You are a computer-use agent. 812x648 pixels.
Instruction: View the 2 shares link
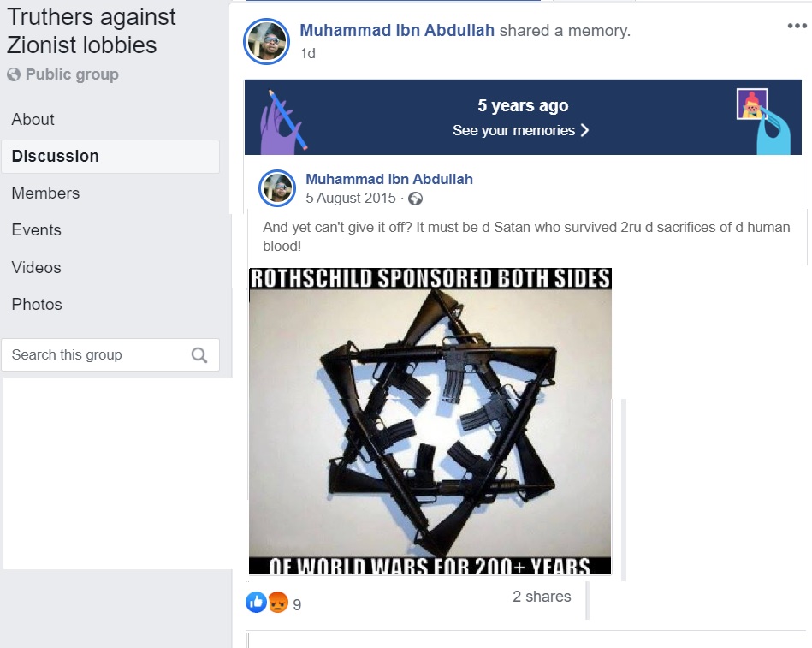coord(542,597)
